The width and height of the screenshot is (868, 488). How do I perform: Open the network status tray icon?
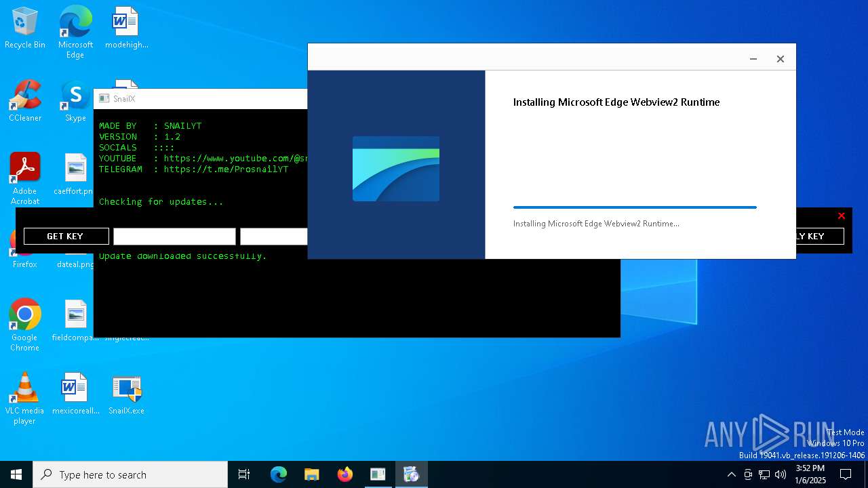coord(764,474)
